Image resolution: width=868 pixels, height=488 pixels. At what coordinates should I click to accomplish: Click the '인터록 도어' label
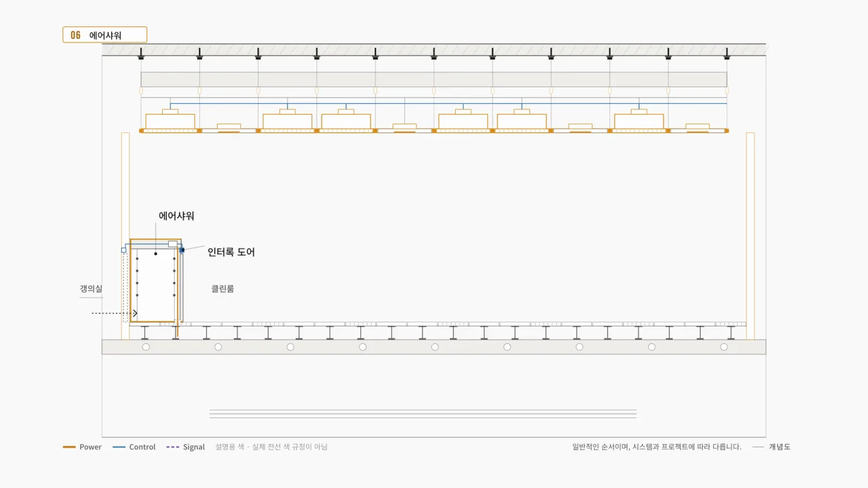tap(231, 252)
